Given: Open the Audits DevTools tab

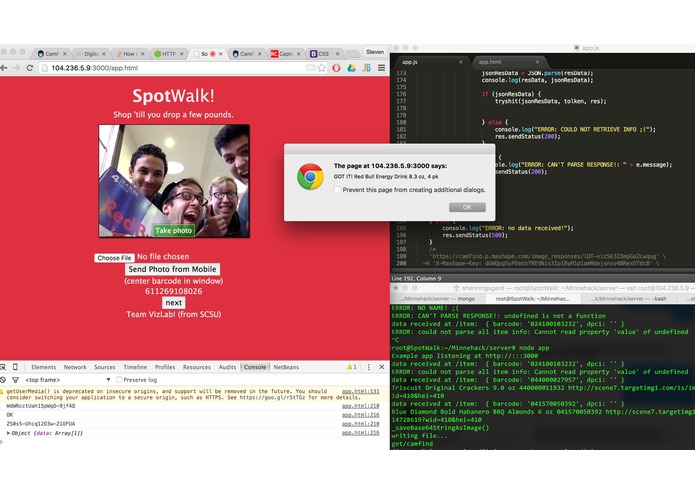Looking at the screenshot, I should point(227,367).
